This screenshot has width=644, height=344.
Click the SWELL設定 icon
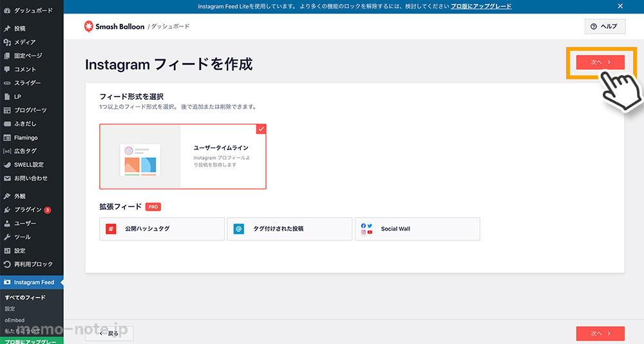pos(7,165)
